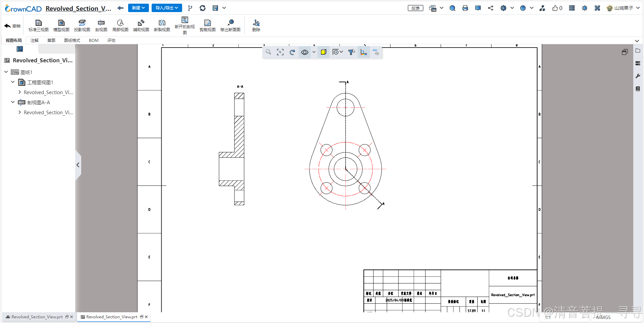Click the 反馈 feedback button

[416, 8]
